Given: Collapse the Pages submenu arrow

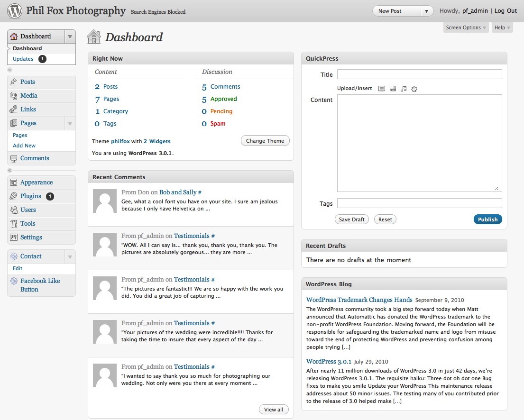Looking at the screenshot, I should [x=70, y=124].
